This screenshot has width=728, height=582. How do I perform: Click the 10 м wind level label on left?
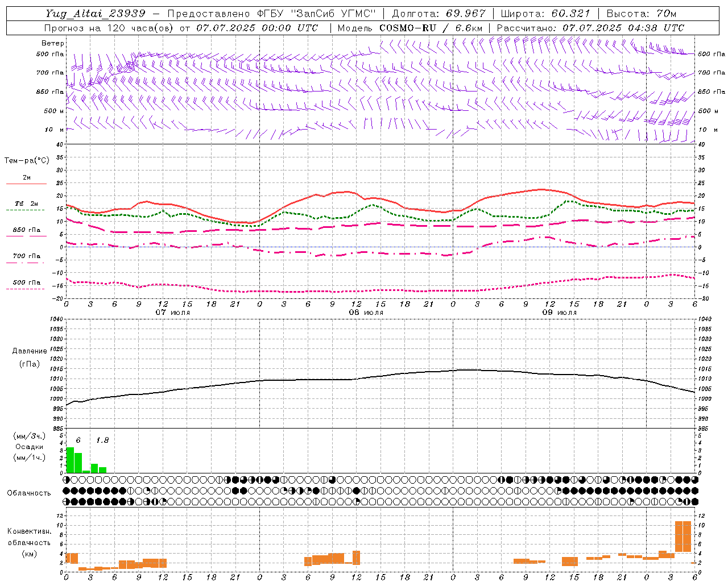pyautogui.click(x=56, y=130)
